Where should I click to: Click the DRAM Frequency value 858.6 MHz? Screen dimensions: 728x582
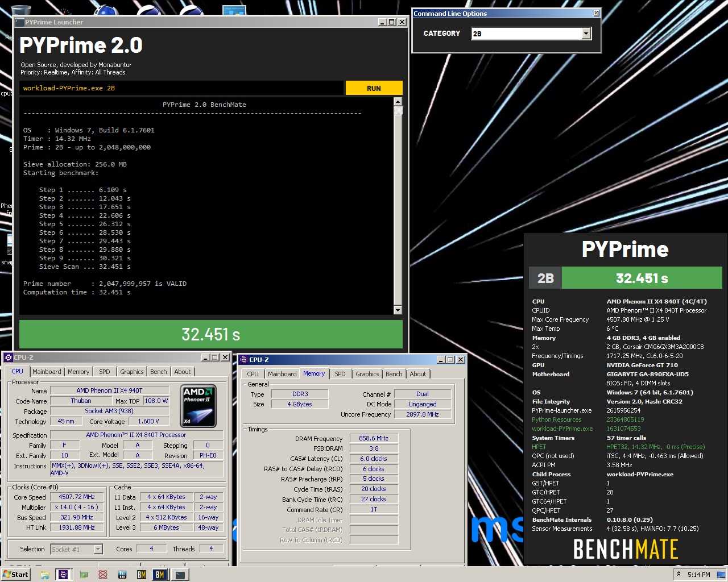point(374,438)
